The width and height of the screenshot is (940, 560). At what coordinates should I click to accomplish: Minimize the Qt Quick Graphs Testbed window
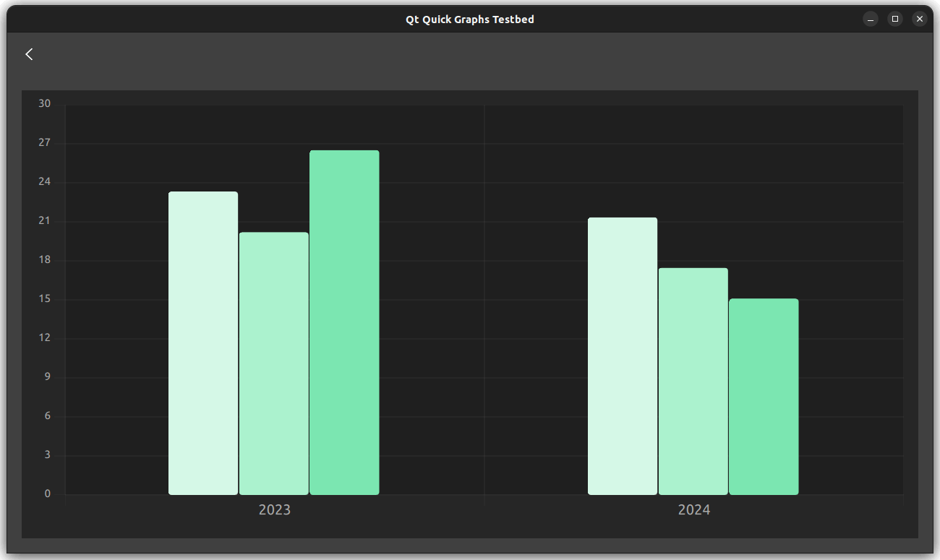(x=871, y=19)
